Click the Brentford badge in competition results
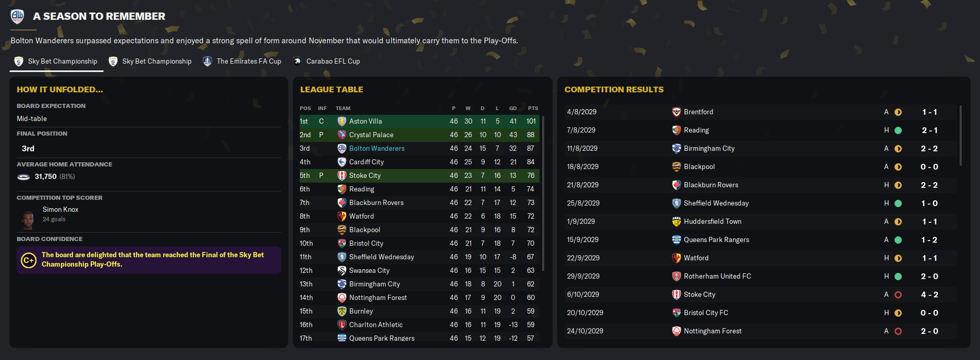 click(x=677, y=112)
